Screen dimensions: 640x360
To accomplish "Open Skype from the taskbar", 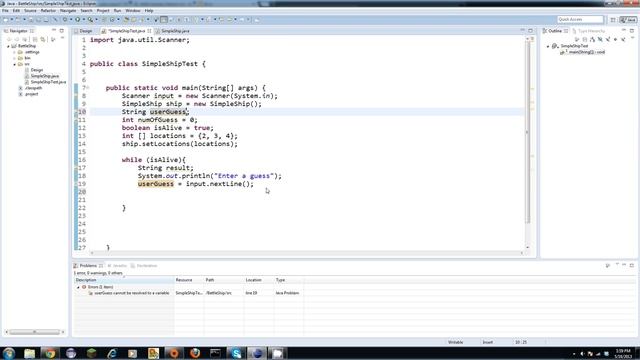I will coord(236,353).
